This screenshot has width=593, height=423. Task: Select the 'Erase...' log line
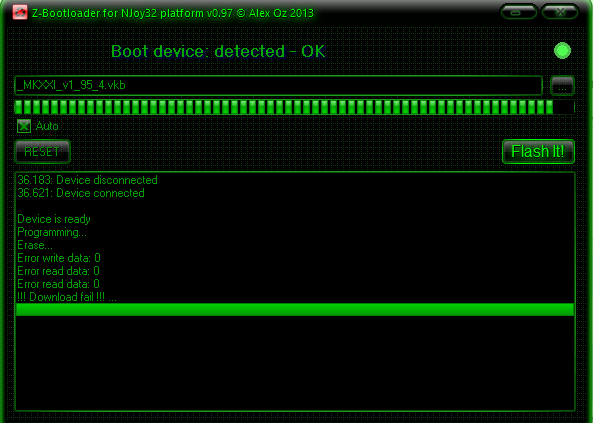click(35, 245)
